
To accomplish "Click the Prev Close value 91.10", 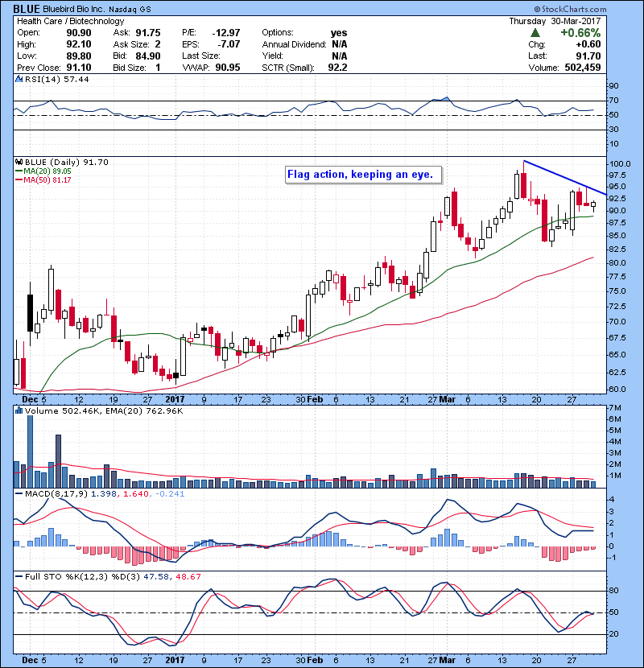I will click(x=79, y=68).
